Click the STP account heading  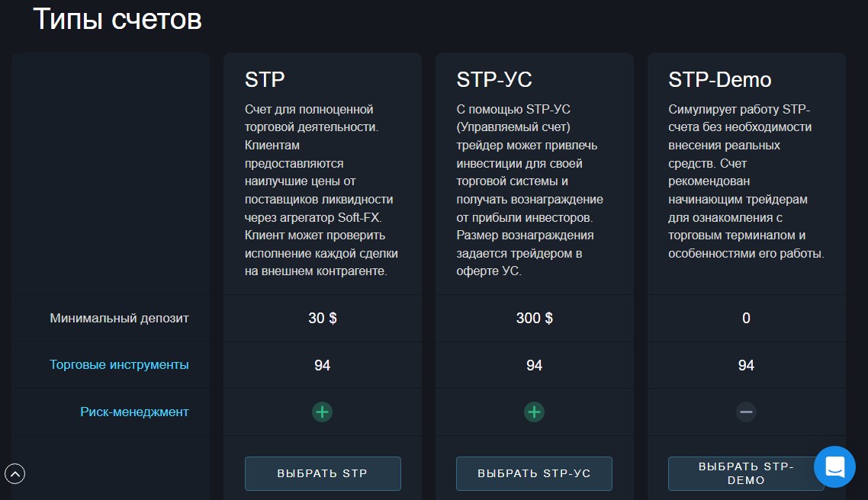pos(265,79)
